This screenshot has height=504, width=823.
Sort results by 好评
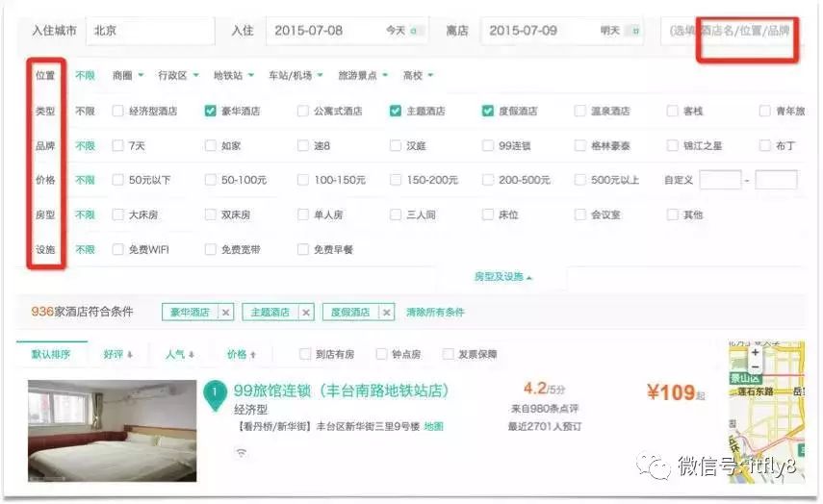tap(118, 355)
